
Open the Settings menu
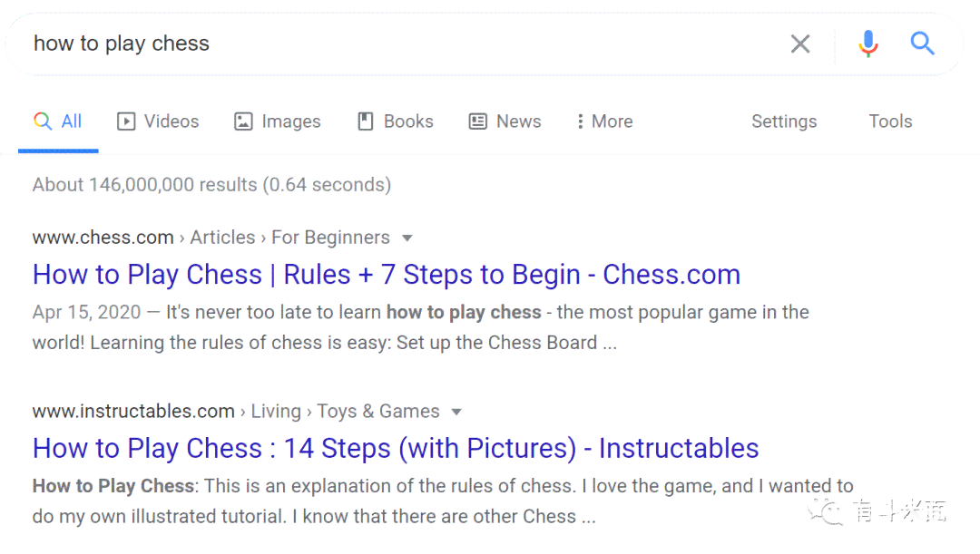[784, 121]
